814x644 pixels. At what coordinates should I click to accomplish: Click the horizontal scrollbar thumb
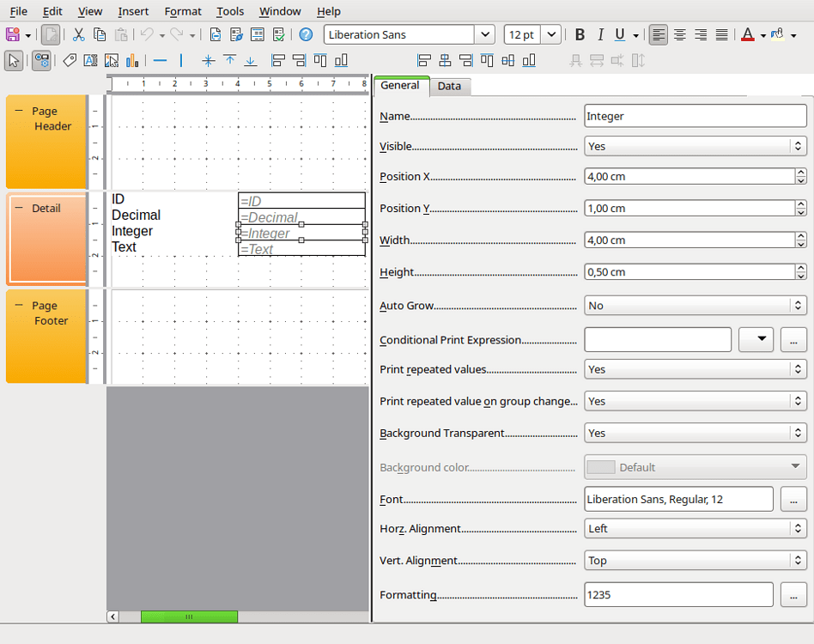click(189, 617)
